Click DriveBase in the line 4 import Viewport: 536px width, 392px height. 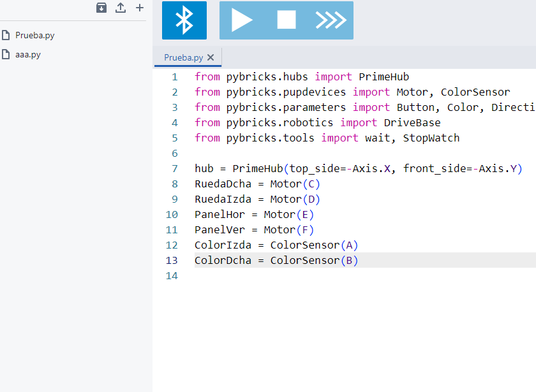point(412,122)
